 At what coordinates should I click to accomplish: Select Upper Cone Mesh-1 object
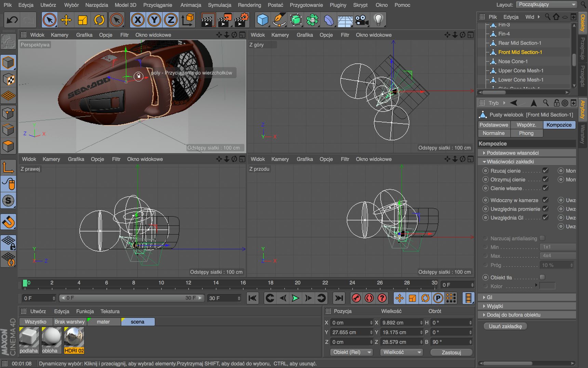coord(521,71)
